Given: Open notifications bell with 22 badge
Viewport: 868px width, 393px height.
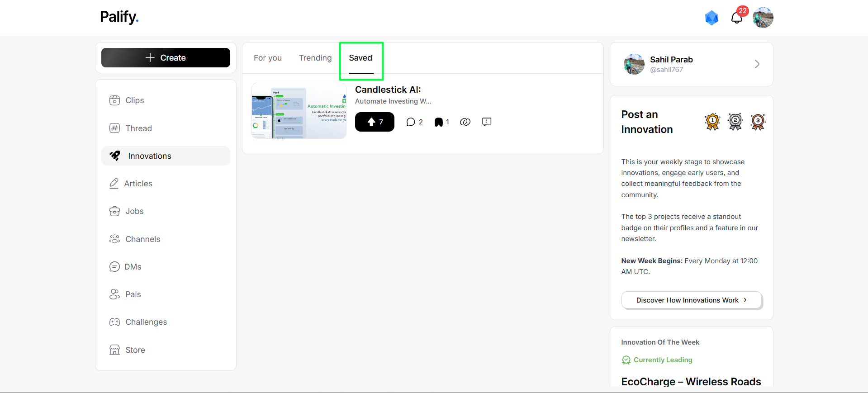Looking at the screenshot, I should pyautogui.click(x=737, y=18).
